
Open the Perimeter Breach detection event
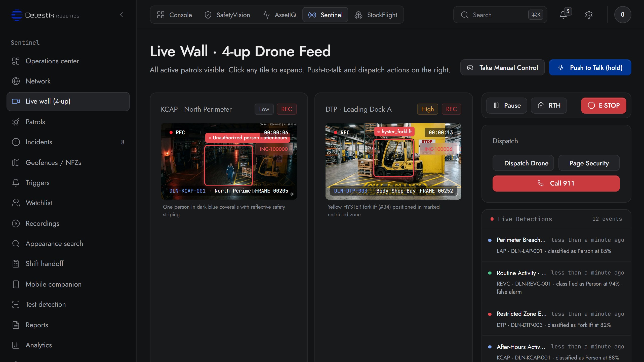pos(556,245)
